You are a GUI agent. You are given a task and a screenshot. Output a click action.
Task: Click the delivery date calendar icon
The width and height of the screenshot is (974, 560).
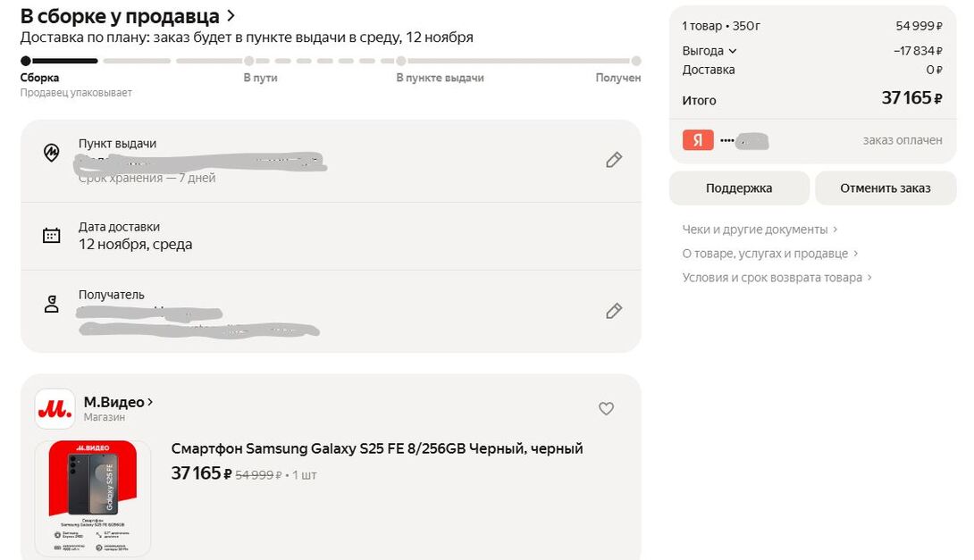(x=52, y=236)
